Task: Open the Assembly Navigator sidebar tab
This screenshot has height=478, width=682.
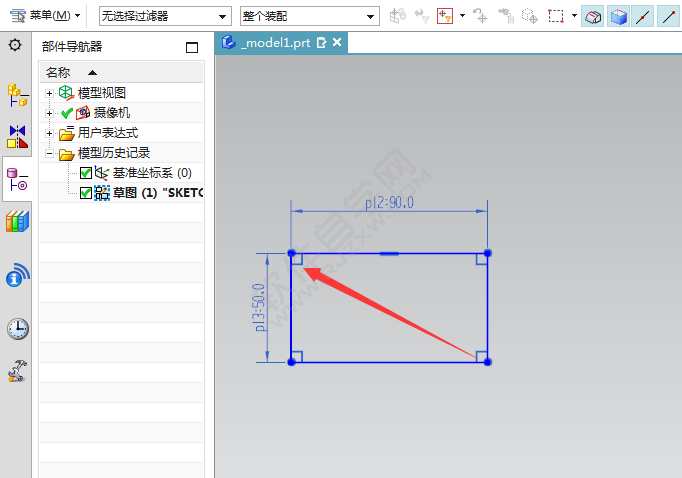Action: 17,94
